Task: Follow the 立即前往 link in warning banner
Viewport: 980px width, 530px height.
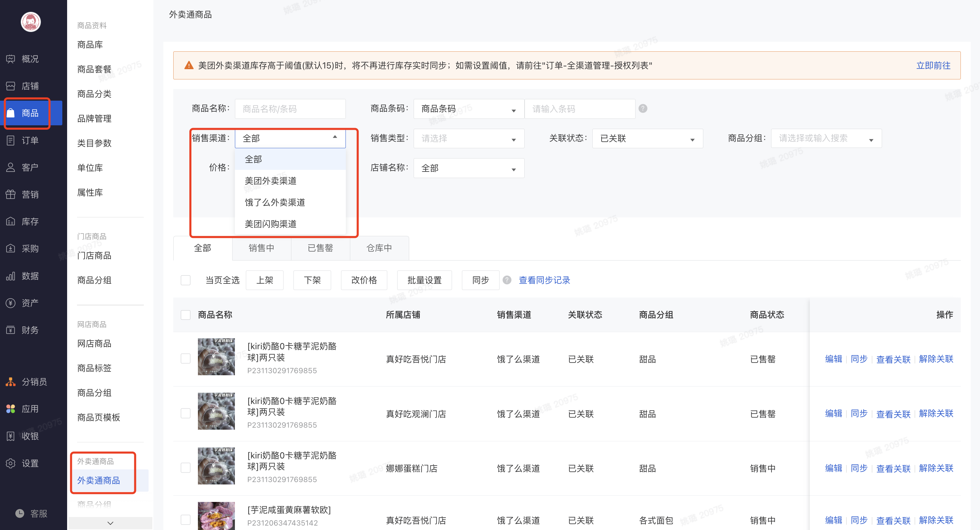Action: (933, 65)
